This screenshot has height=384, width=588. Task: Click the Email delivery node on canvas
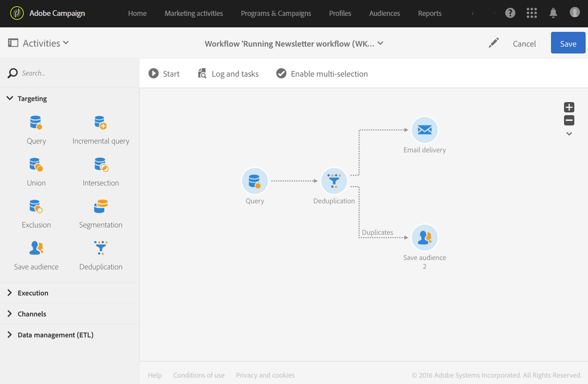424,130
